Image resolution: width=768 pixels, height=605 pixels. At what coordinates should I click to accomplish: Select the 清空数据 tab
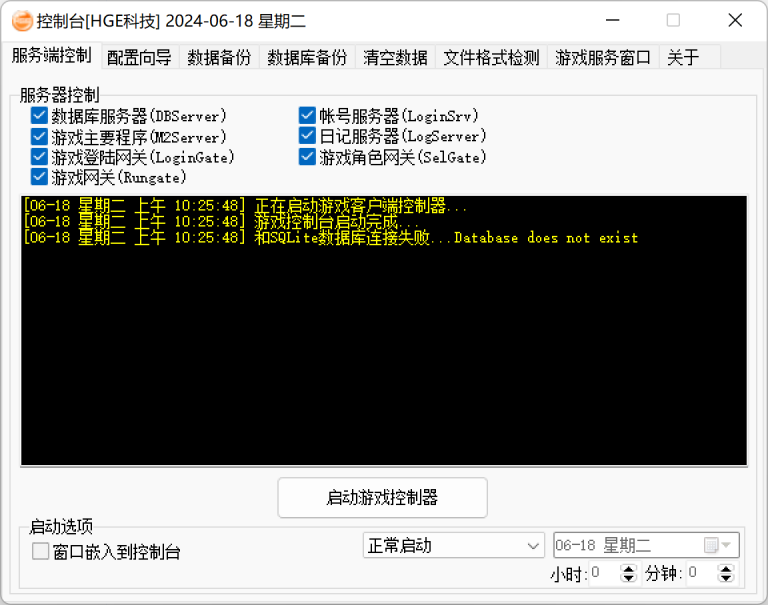395,57
